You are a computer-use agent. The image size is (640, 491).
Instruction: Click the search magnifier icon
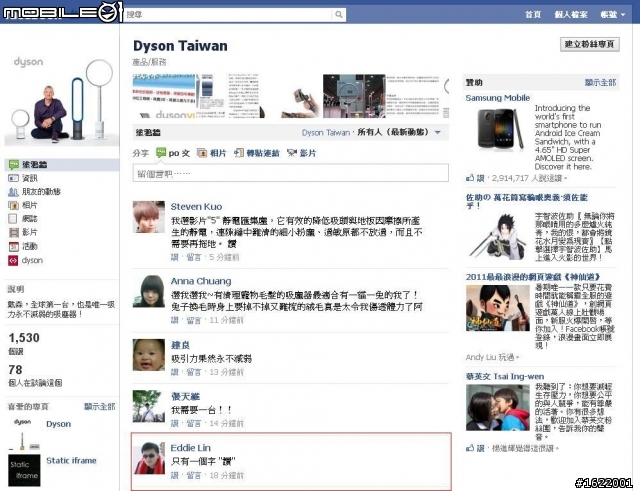click(x=338, y=15)
